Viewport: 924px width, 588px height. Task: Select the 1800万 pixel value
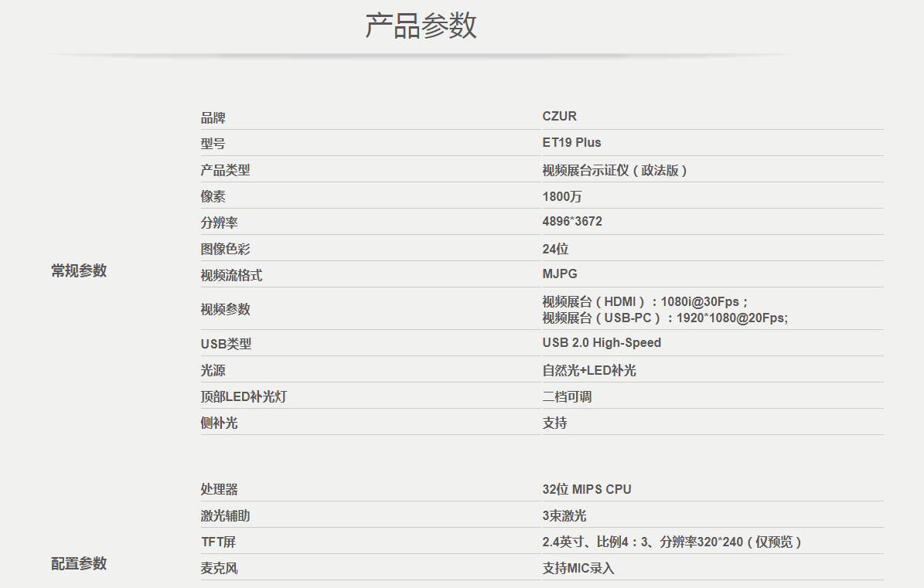point(561,196)
